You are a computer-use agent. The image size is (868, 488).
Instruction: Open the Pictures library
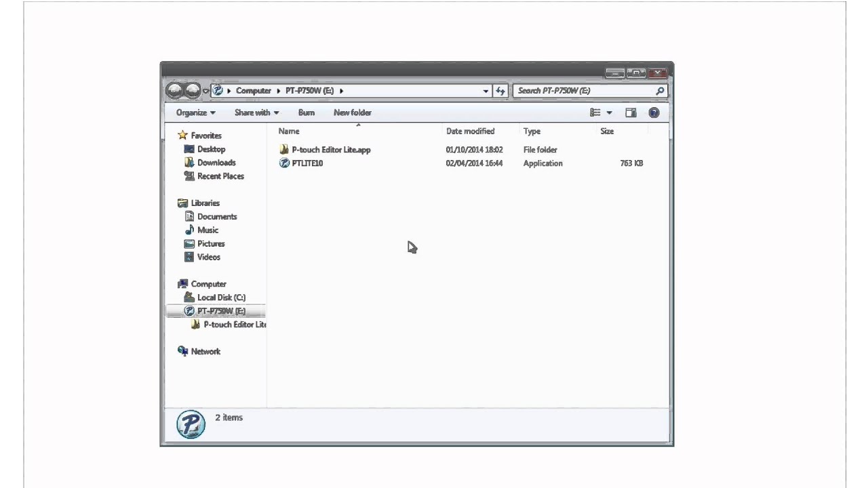click(x=211, y=244)
